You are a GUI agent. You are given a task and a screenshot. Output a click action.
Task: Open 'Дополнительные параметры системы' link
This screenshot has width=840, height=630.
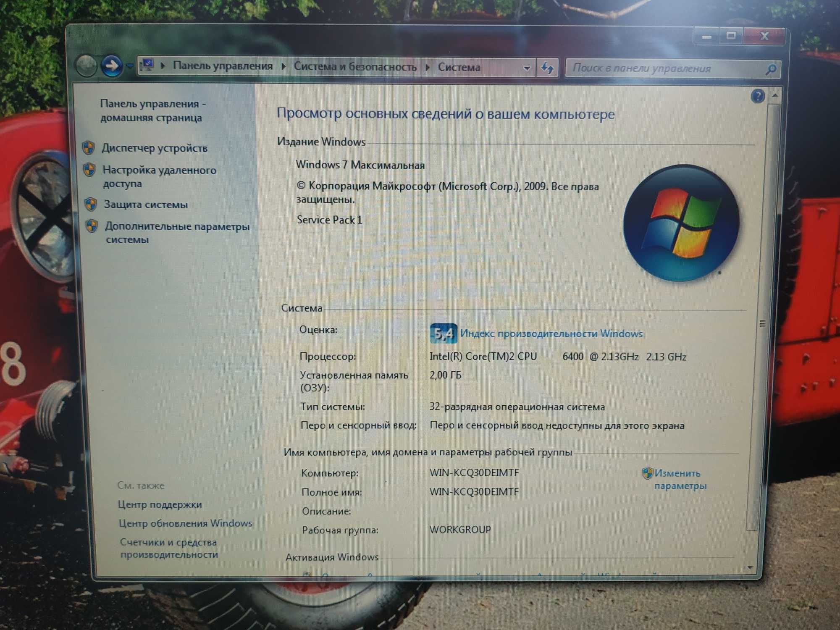coord(177,233)
